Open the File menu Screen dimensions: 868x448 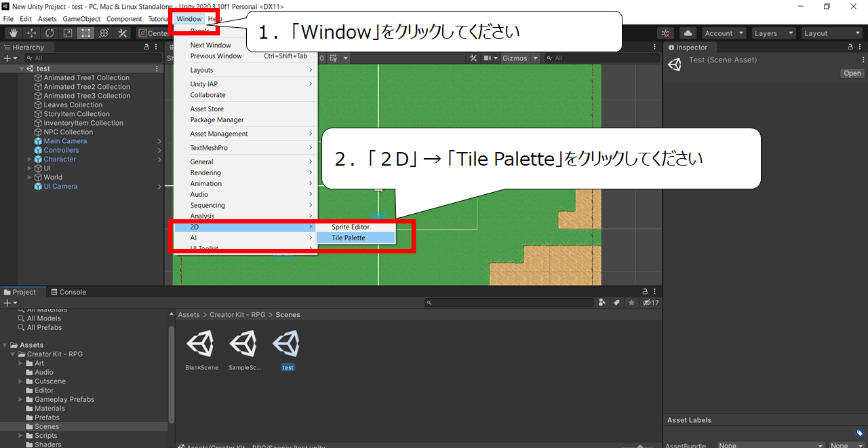point(8,19)
